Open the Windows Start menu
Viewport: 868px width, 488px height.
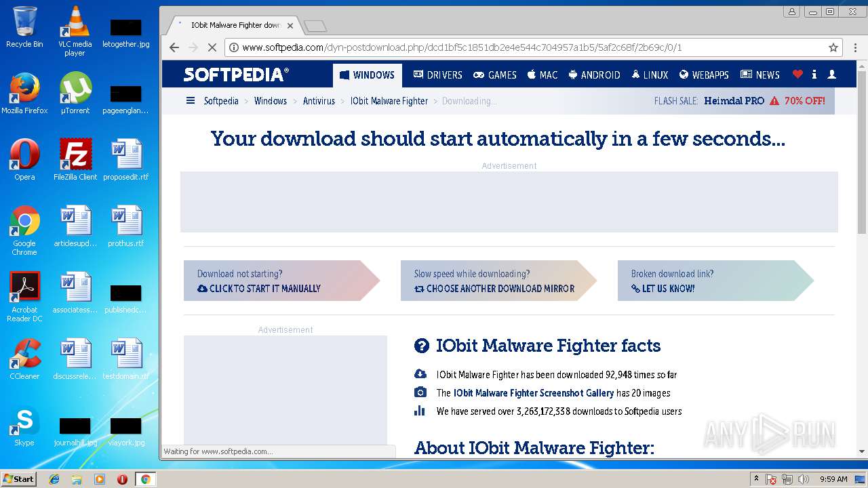18,479
